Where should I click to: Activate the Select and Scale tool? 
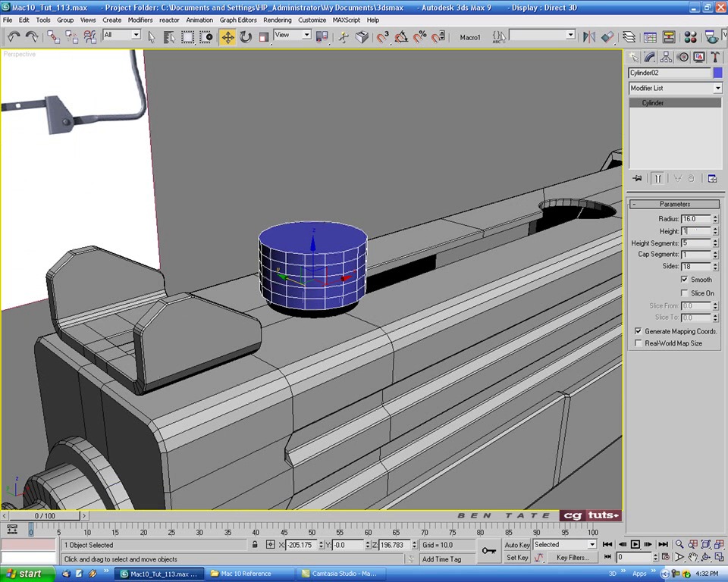point(264,37)
